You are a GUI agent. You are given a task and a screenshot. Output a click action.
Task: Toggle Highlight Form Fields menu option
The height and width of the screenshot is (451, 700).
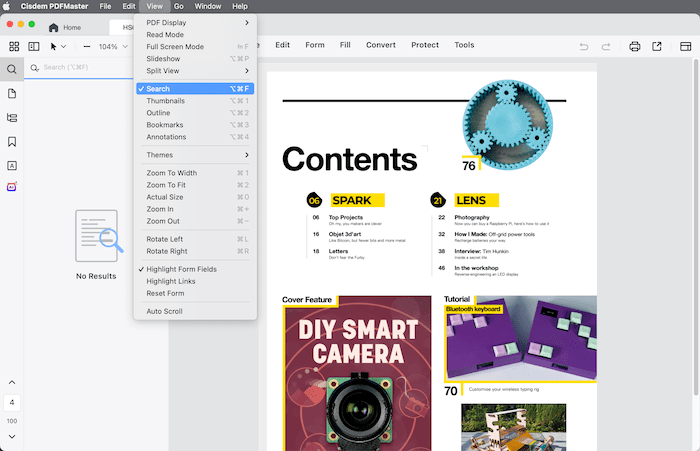point(181,269)
